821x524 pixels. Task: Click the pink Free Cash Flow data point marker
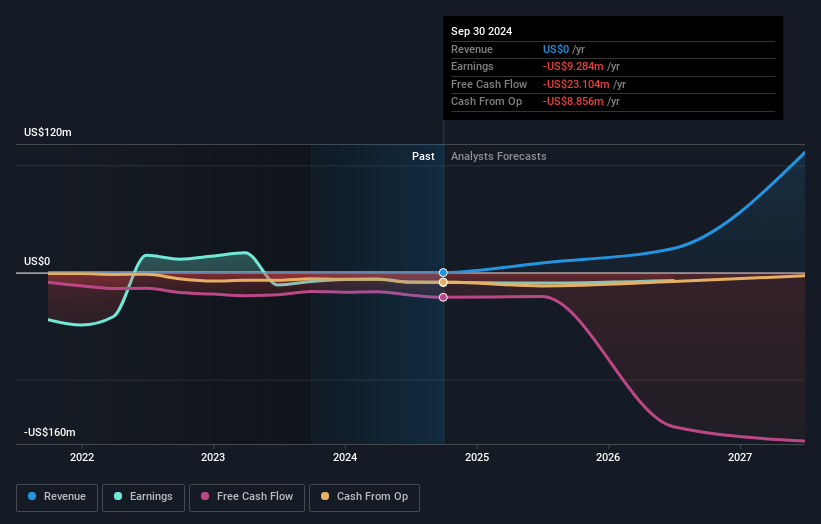(x=443, y=297)
